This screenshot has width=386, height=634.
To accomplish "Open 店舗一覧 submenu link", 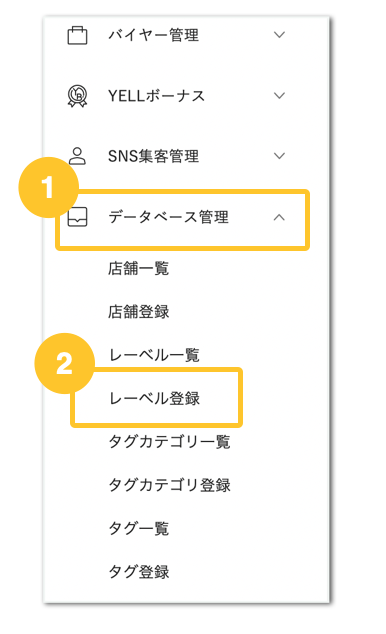I will point(139,268).
